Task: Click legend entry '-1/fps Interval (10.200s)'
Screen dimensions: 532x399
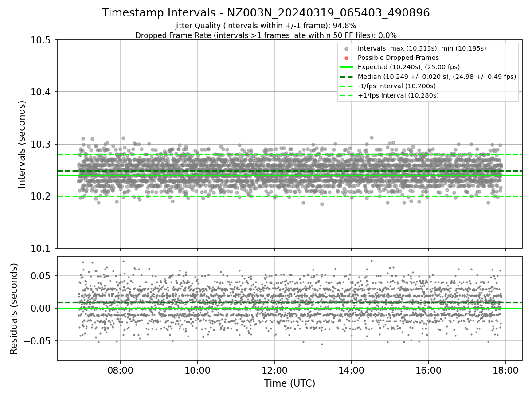Action: (x=397, y=86)
